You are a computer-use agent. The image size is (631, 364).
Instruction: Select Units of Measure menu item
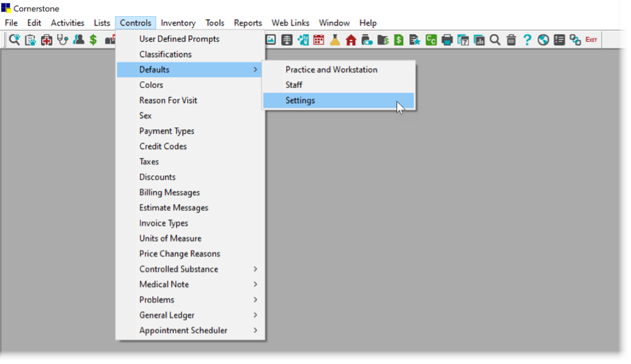189,238
